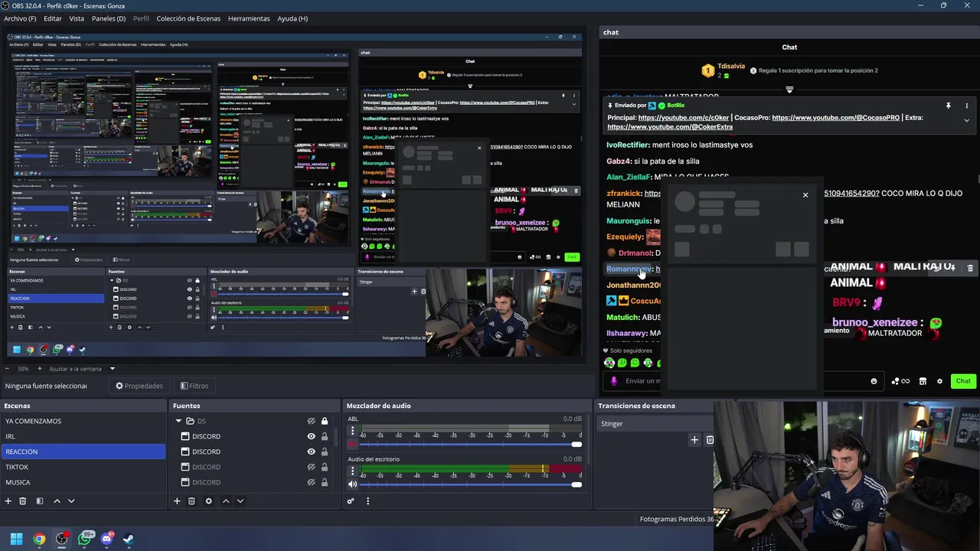The image size is (980, 551).
Task: Delete hovered chat message with trash icon
Action: 970,269
